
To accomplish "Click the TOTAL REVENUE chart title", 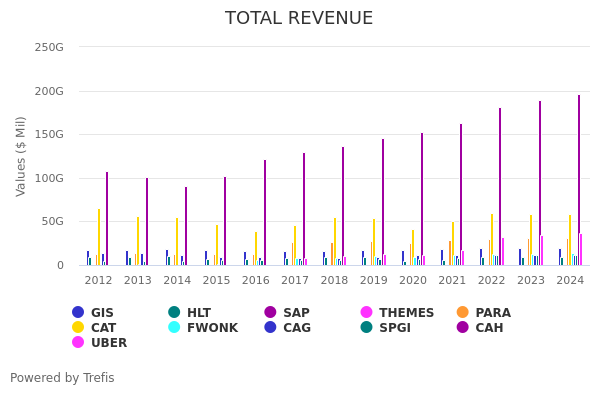I will click(x=299, y=19).
